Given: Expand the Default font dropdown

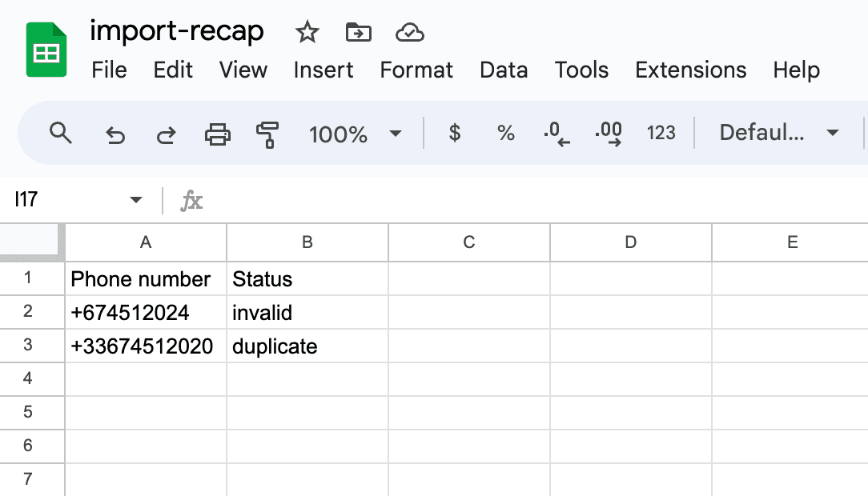Looking at the screenshot, I should click(x=778, y=133).
